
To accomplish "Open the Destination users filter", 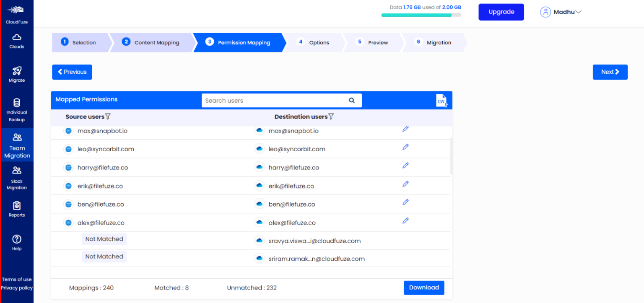I will (x=331, y=116).
